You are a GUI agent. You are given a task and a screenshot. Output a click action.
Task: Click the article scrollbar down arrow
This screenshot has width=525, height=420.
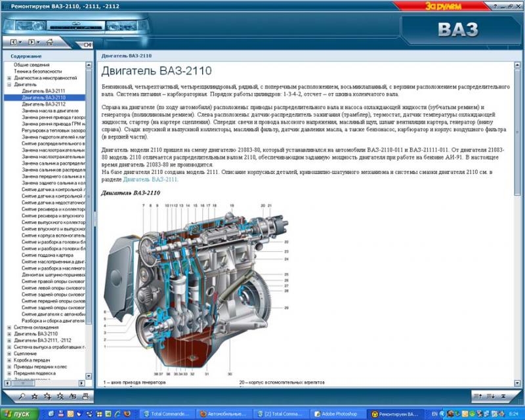click(517, 383)
